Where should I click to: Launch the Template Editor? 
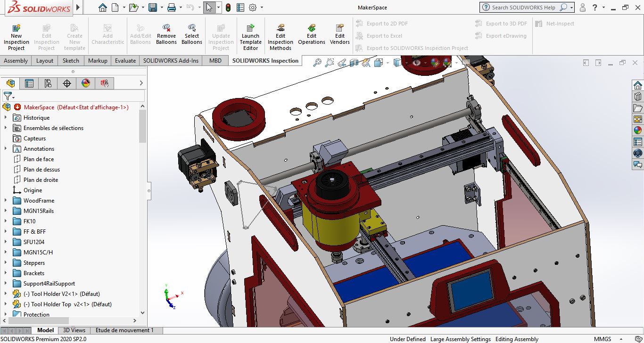tap(250, 37)
